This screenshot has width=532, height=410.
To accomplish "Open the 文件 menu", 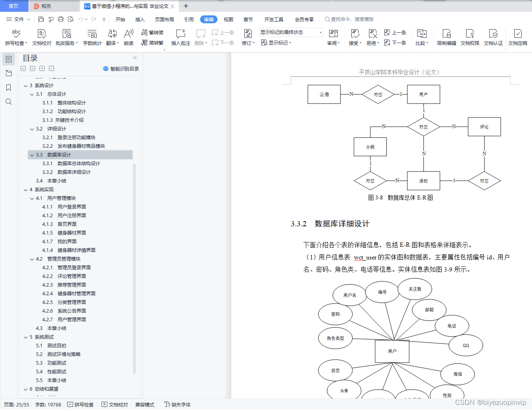I will point(18,19).
